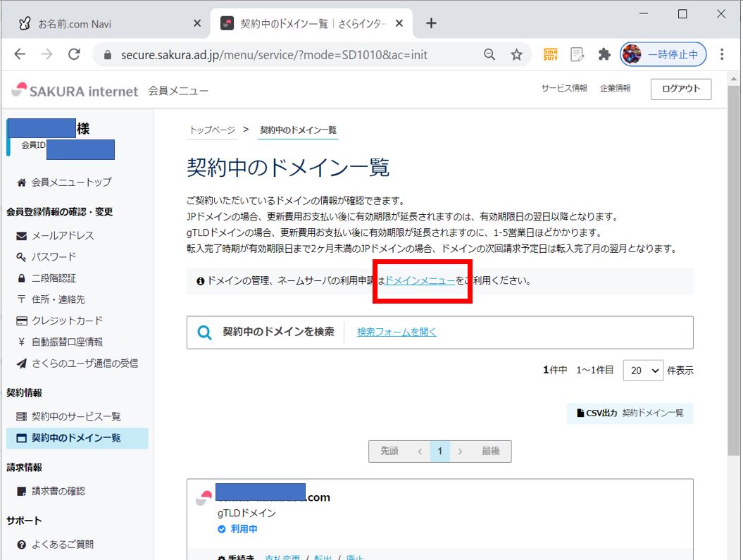Open the orange Smart Surf extension icon

pos(550,54)
